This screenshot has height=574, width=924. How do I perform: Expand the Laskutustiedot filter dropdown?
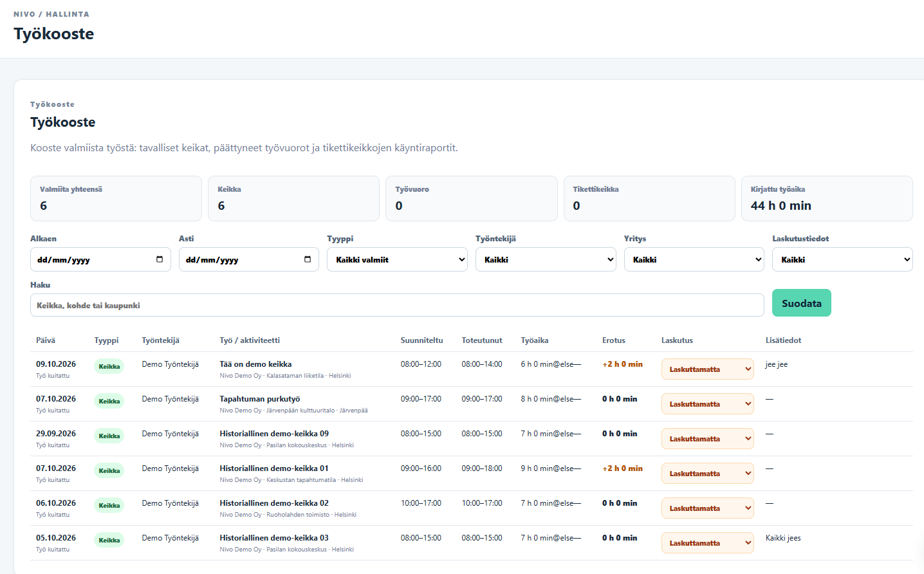click(842, 259)
